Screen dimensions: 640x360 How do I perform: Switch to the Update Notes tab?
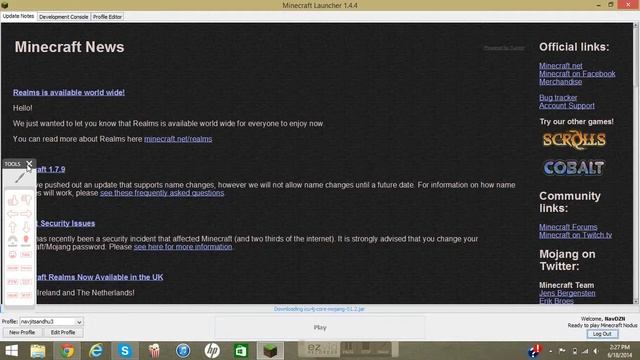point(18,16)
